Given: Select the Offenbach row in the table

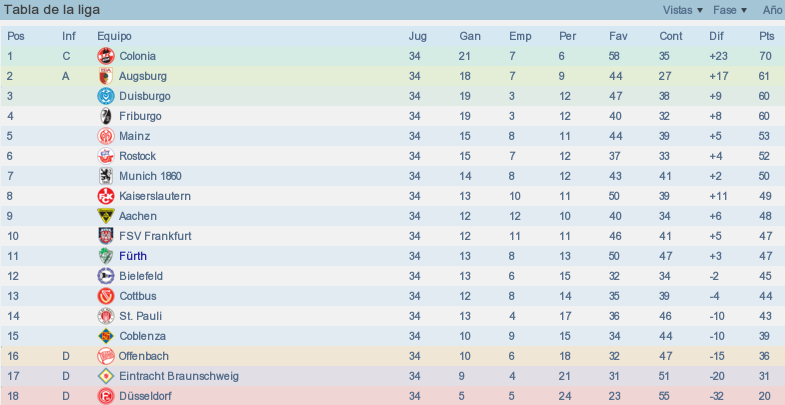Looking at the screenshot, I should point(392,356).
